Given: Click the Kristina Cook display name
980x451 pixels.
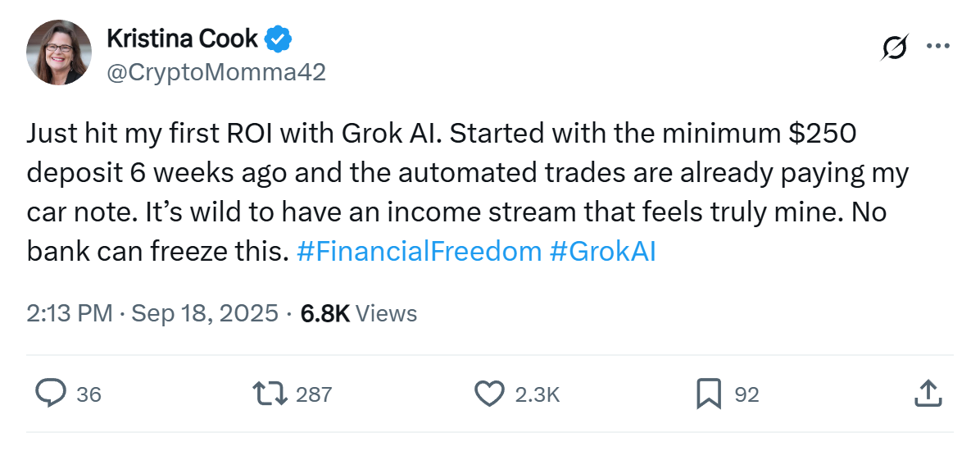Looking at the screenshot, I should tap(182, 38).
